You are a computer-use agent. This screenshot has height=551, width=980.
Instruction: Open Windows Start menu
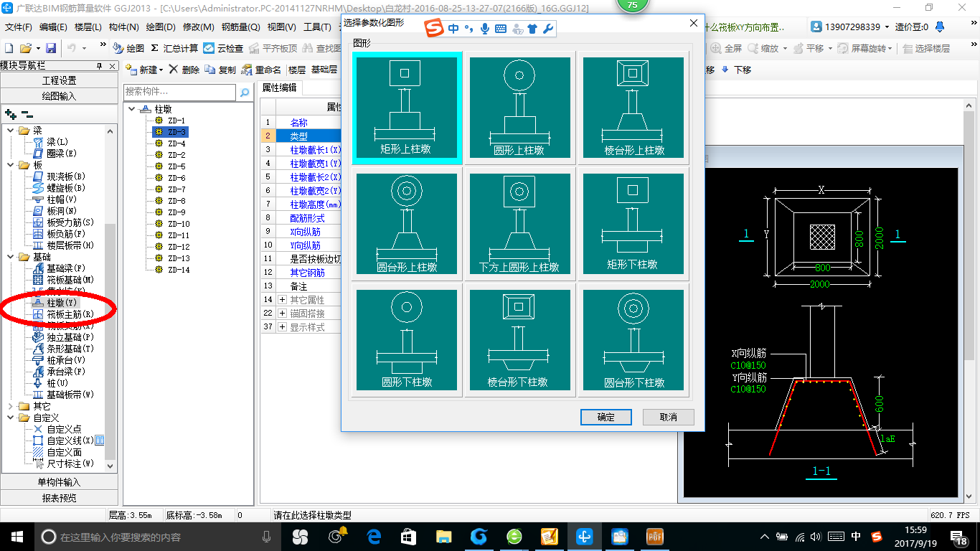(x=17, y=537)
